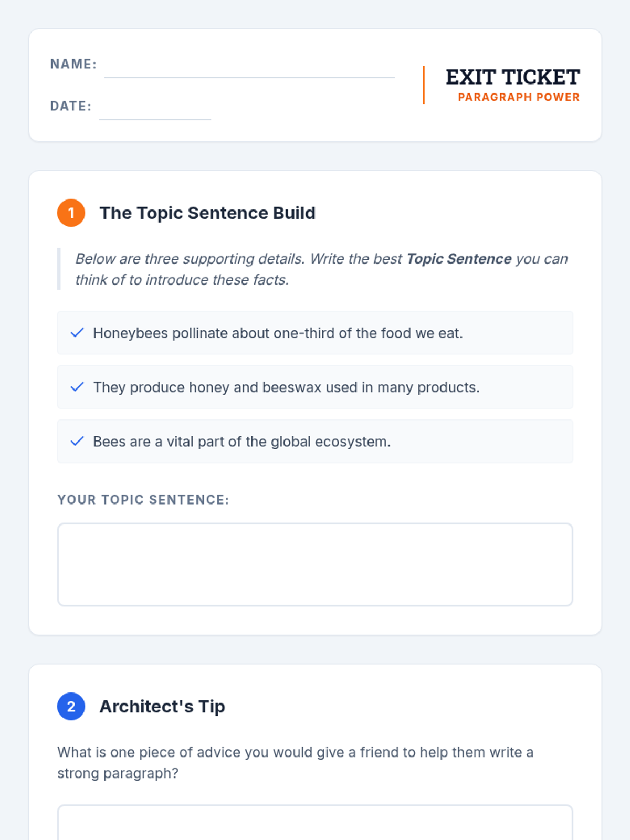Click the orange number 1 badge
The image size is (630, 840).
tap(71, 213)
